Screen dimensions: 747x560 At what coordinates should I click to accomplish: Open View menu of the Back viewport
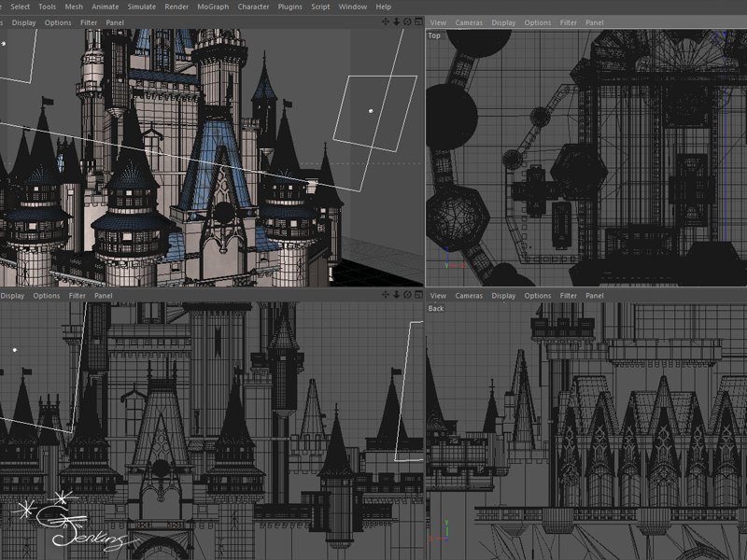438,295
